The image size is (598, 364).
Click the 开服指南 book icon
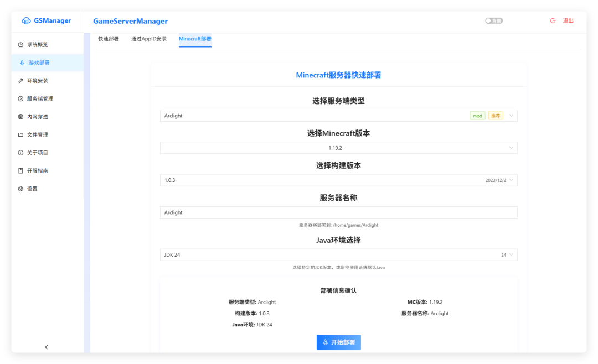pyautogui.click(x=20, y=171)
